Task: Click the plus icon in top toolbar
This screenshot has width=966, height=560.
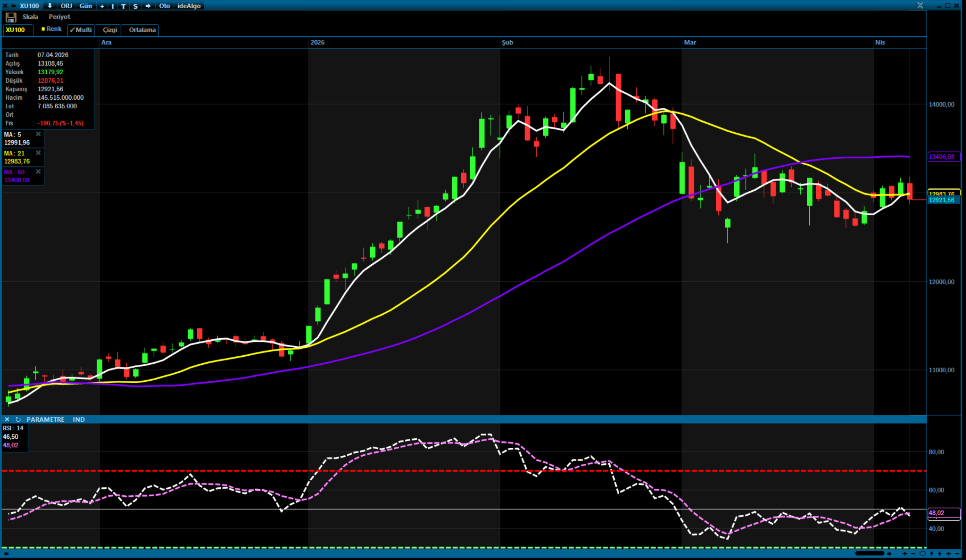Action: (x=102, y=6)
